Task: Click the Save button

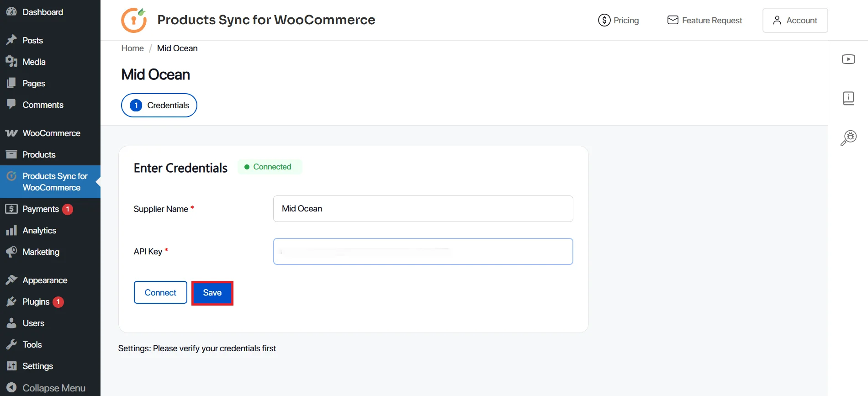Action: click(x=212, y=293)
